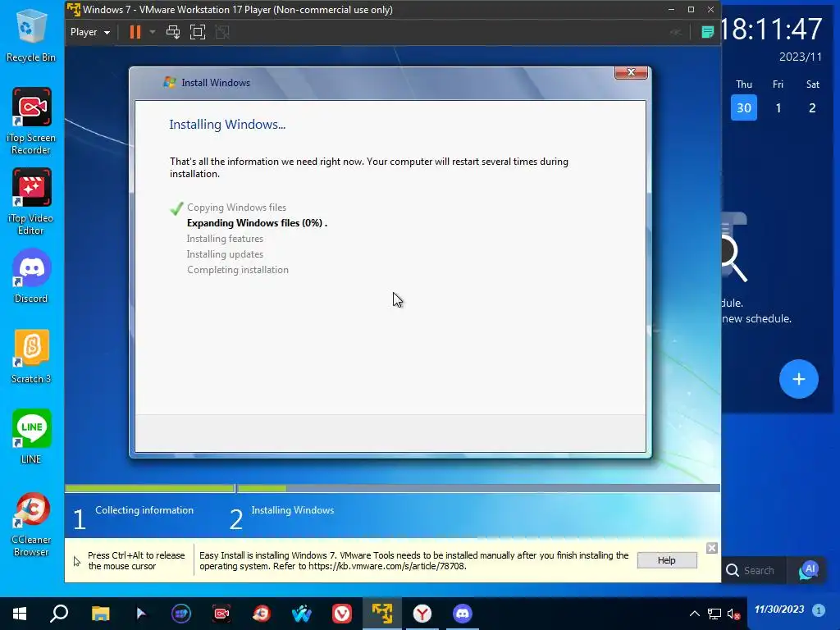Click the Completing installation step text
This screenshot has width=840, height=630.
point(238,269)
